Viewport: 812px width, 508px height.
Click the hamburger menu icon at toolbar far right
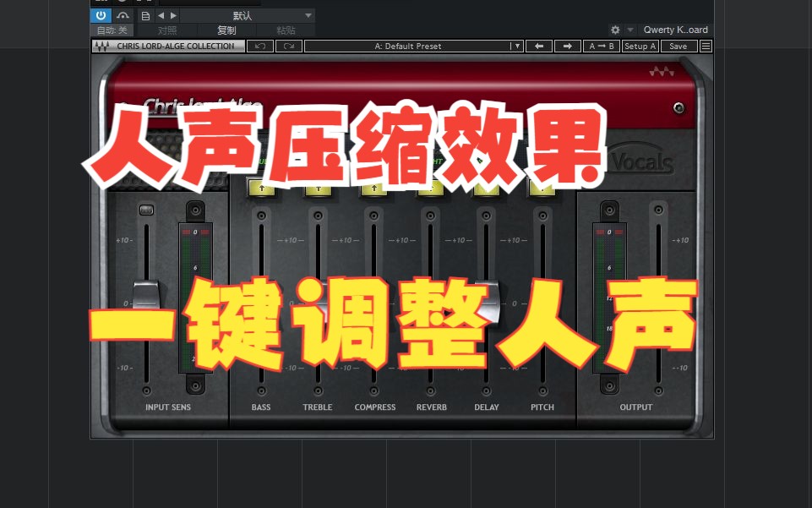(x=706, y=46)
